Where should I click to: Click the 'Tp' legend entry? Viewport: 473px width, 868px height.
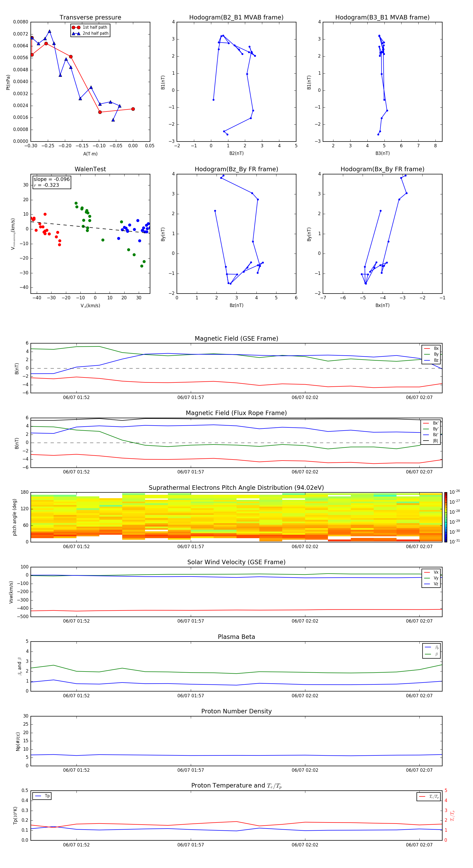[42, 796]
